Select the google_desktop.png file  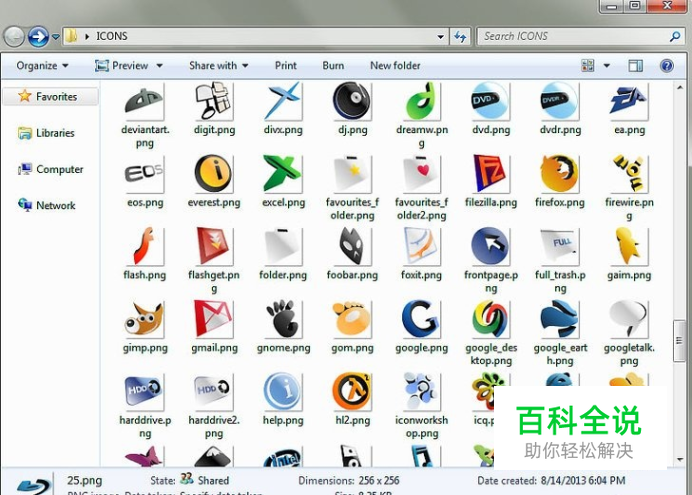point(491,334)
